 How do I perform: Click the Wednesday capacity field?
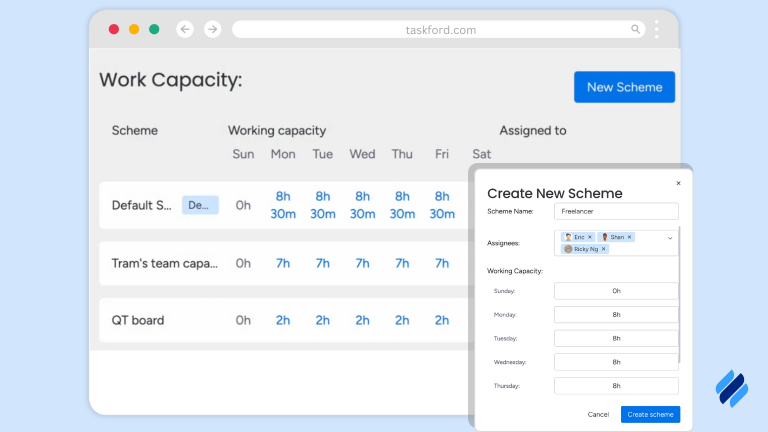click(616, 362)
